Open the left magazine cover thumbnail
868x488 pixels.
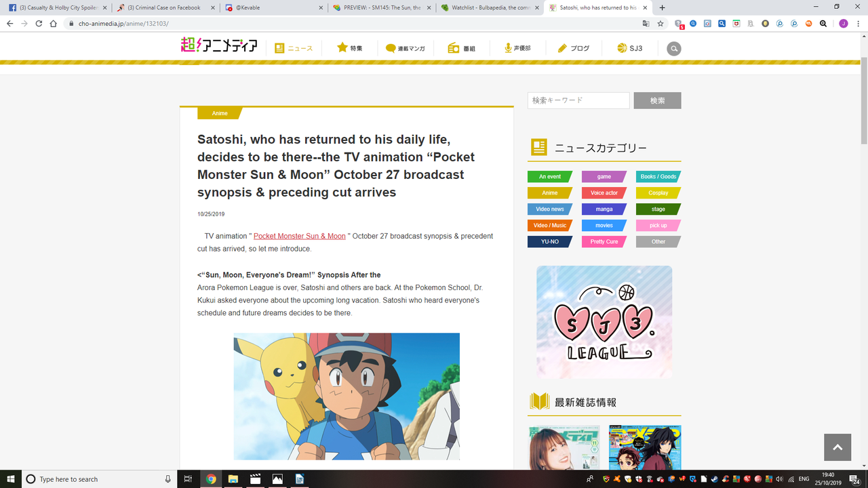(564, 447)
